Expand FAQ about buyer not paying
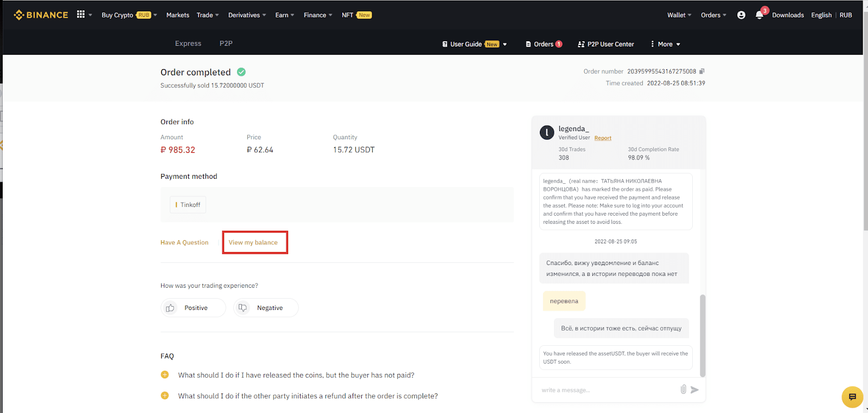 coord(165,375)
